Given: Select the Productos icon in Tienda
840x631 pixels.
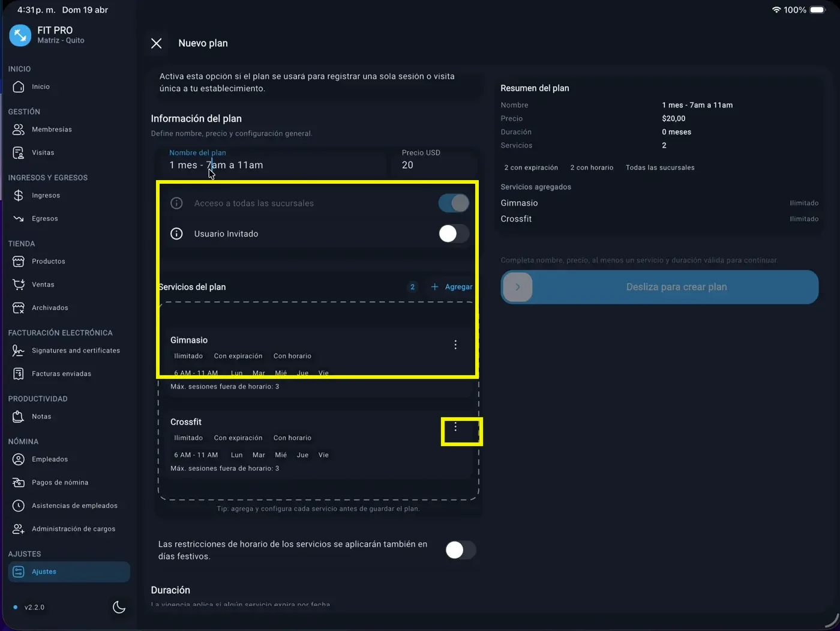Looking at the screenshot, I should 19,261.
